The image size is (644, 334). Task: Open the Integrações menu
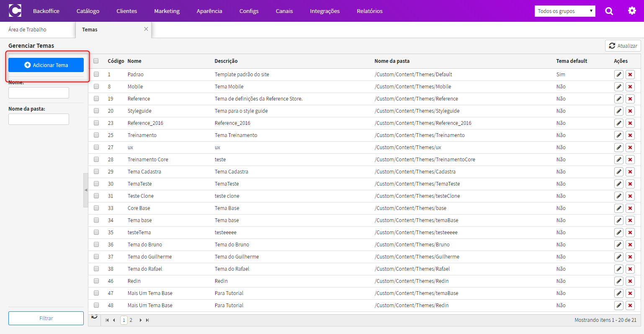click(325, 11)
